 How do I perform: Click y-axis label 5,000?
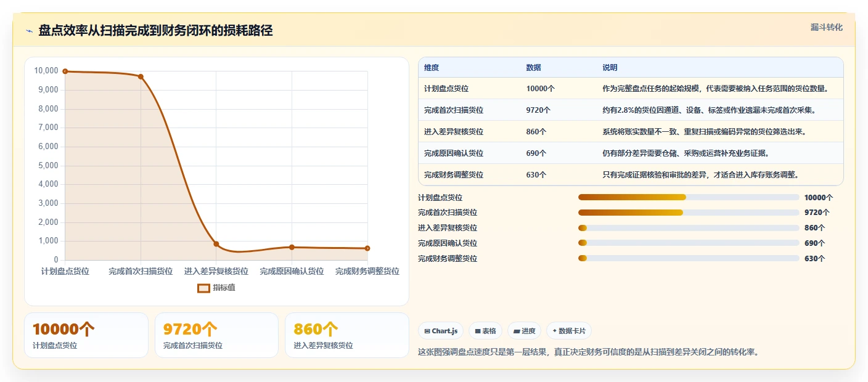click(x=48, y=166)
